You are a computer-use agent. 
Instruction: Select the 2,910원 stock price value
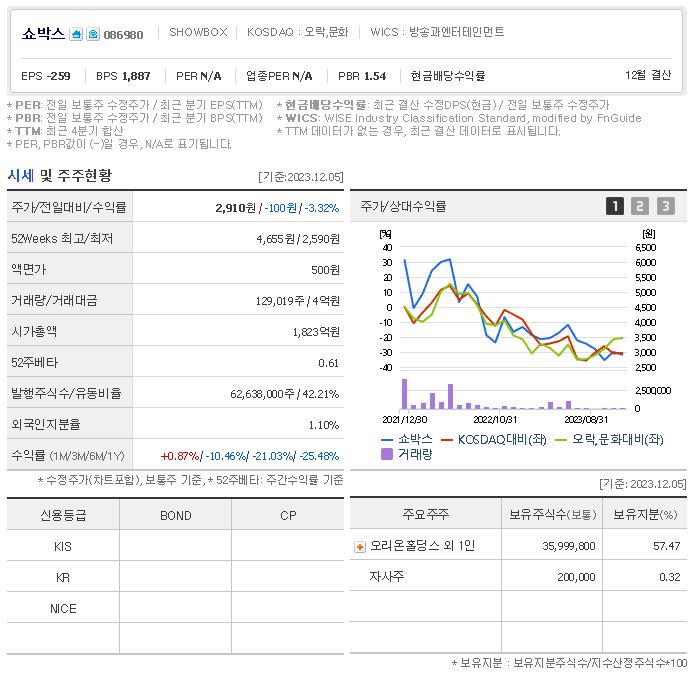(x=235, y=208)
